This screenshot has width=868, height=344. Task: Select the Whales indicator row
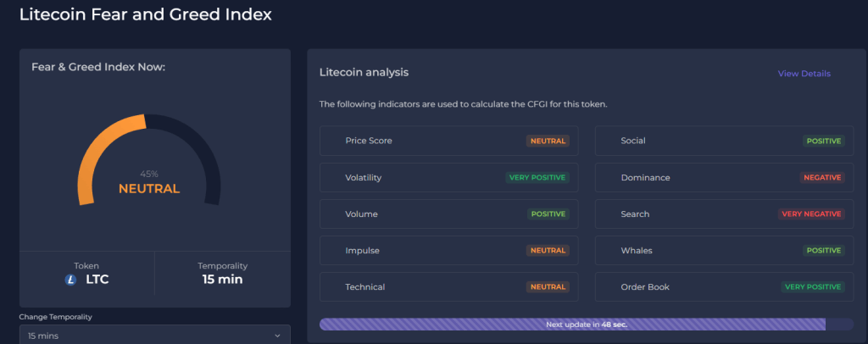pyautogui.click(x=724, y=251)
